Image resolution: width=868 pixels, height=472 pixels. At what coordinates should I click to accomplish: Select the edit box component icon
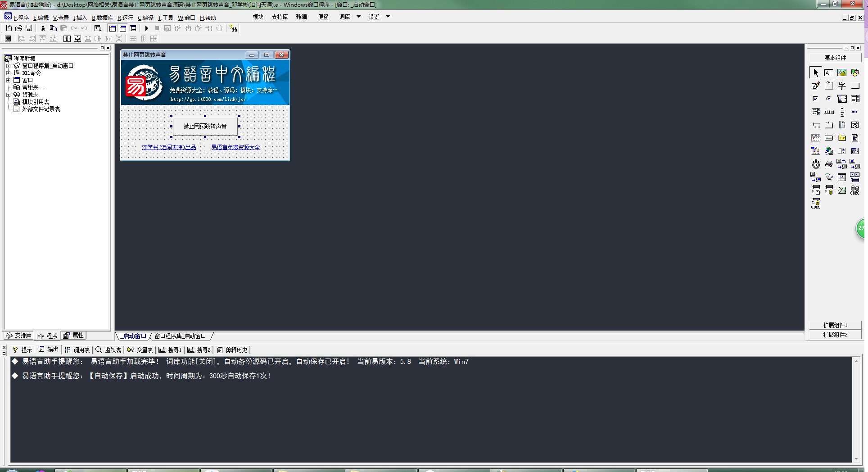click(829, 73)
